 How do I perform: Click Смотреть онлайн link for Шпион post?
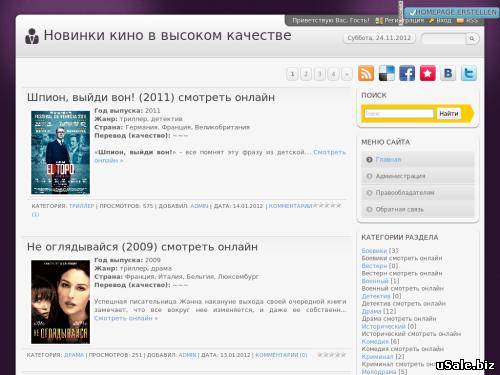coord(329,152)
